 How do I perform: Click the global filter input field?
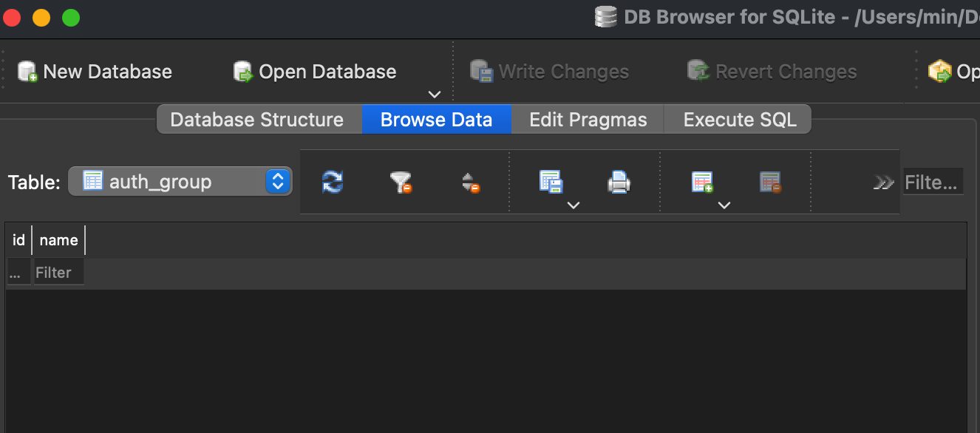point(933,182)
